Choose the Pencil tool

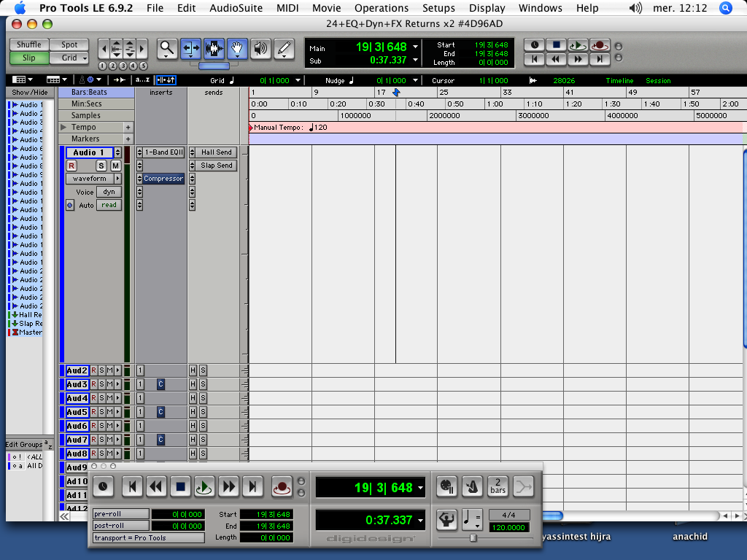click(x=284, y=49)
